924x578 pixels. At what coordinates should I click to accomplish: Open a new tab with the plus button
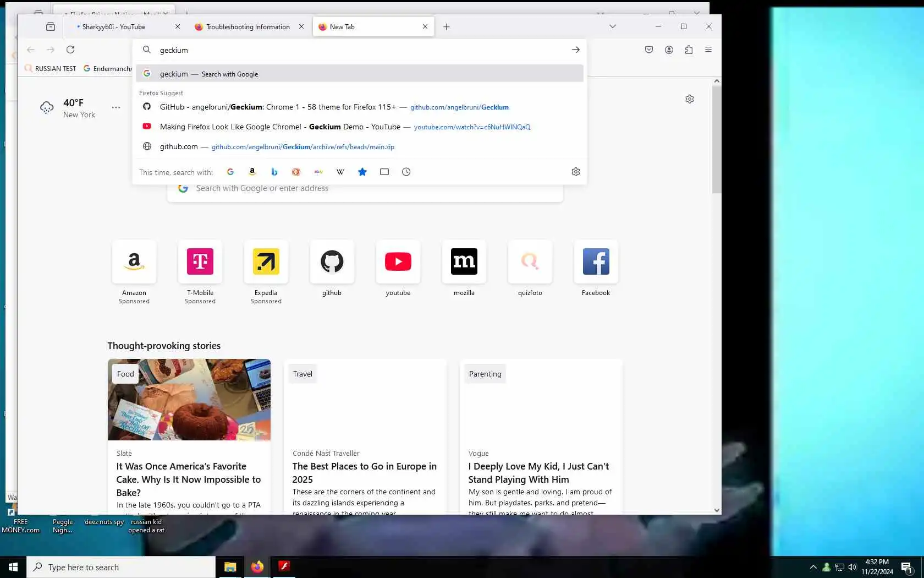click(x=446, y=26)
